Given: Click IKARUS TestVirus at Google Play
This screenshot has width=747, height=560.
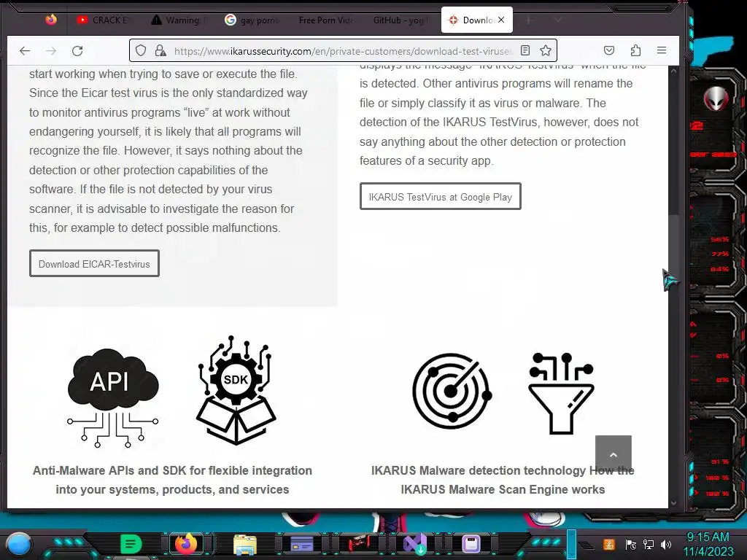Looking at the screenshot, I should coord(440,196).
